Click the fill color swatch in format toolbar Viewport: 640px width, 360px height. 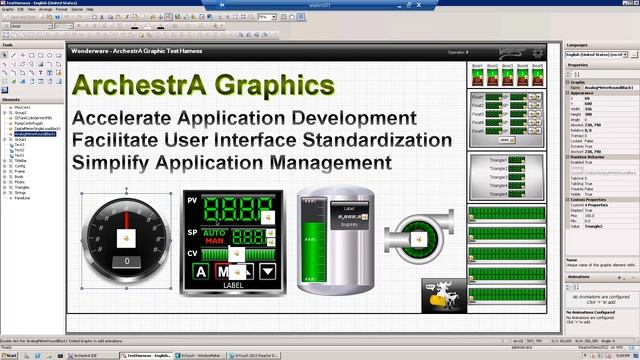[x=148, y=27]
